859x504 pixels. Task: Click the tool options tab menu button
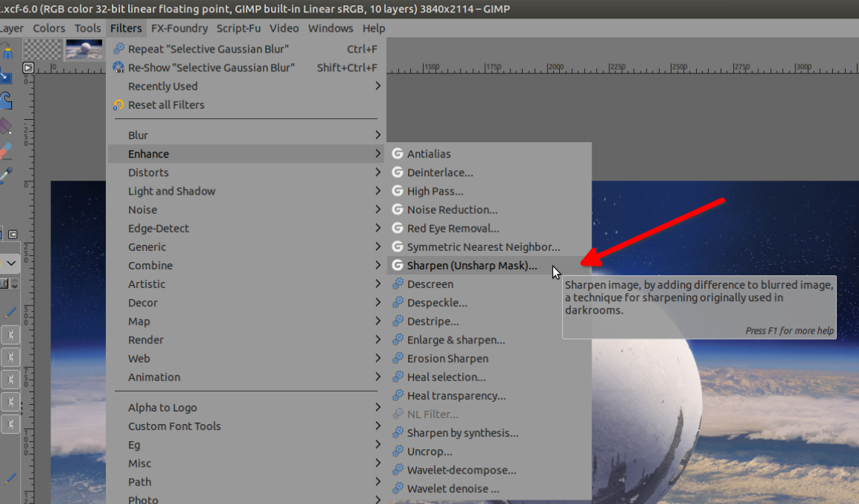[x=13, y=234]
